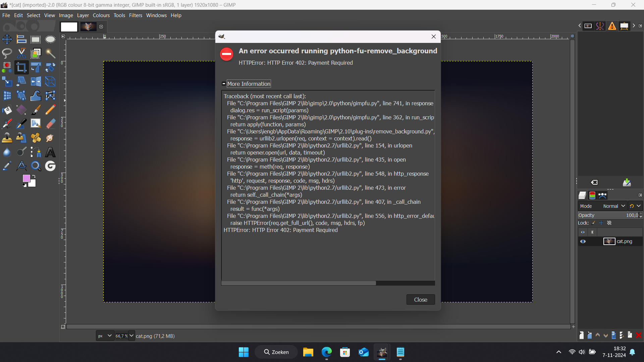Select the Ink pen tool
The width and height of the screenshot is (644, 362).
coord(21,124)
